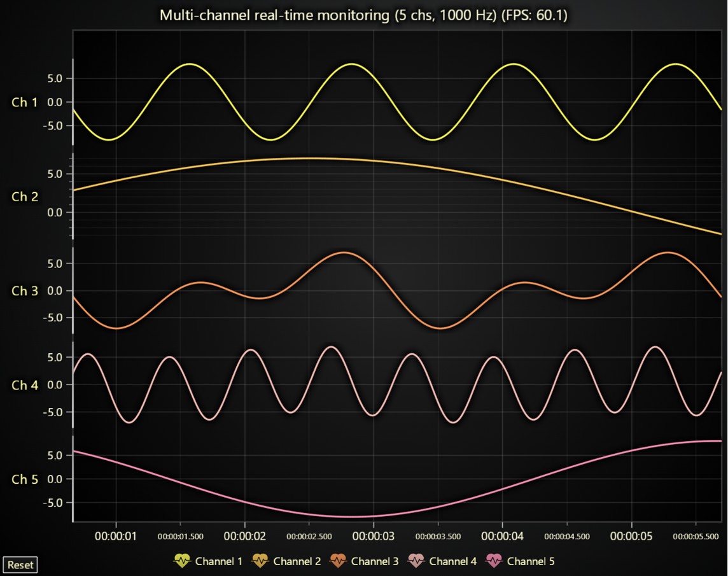This screenshot has width=728, height=576.
Task: Click the 00:00:04 time axis label
Action: coord(502,536)
